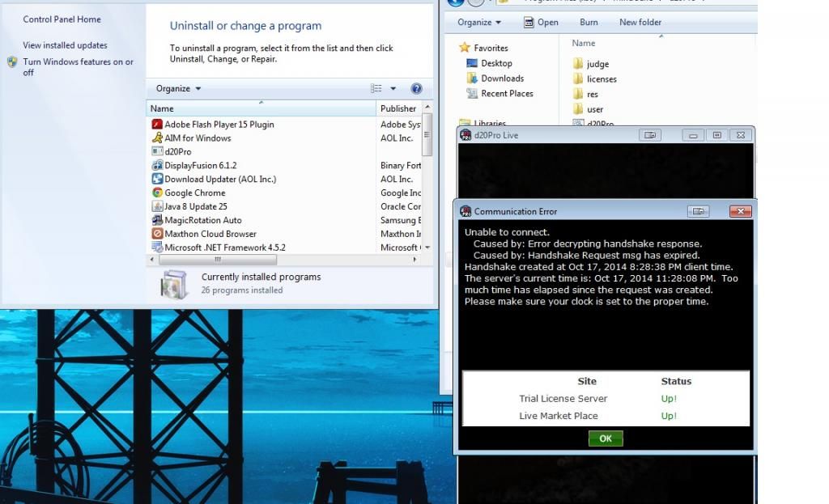Click Currently installed programs icon
This screenshot has width=829, height=504.
click(x=174, y=284)
